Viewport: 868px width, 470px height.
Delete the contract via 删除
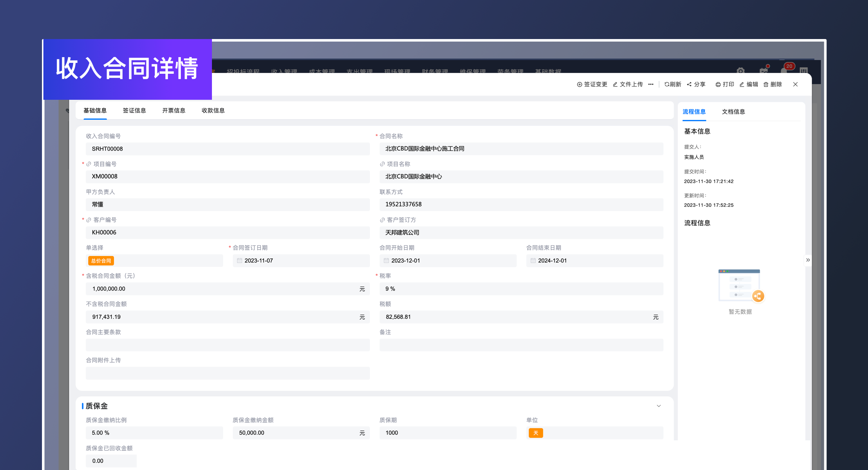tap(773, 84)
